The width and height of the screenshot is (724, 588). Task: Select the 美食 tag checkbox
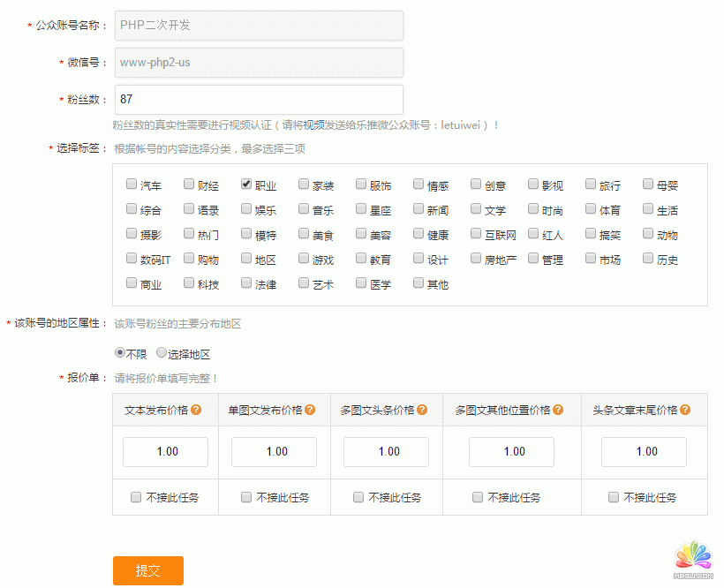coord(302,234)
